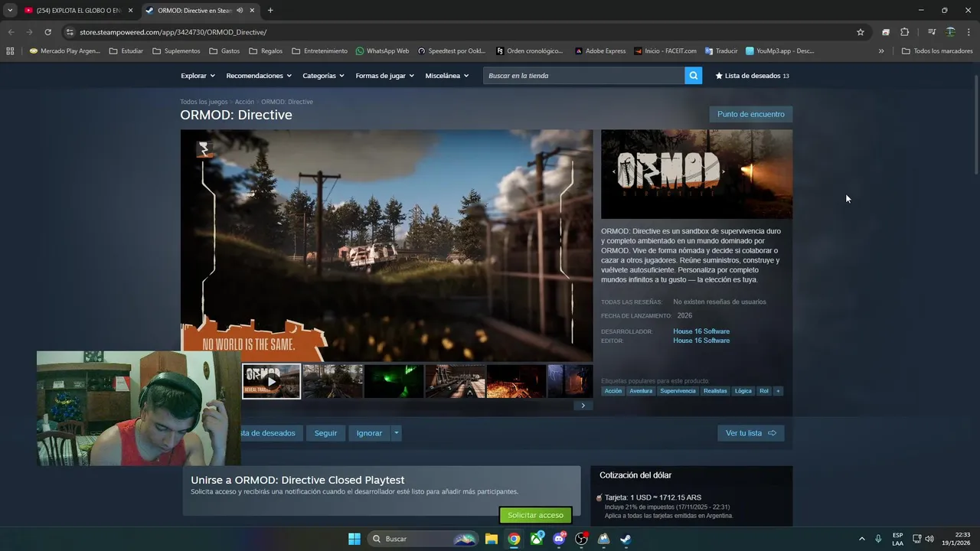
Task: Select the green night-vision screenshot thumbnail
Action: tap(394, 381)
